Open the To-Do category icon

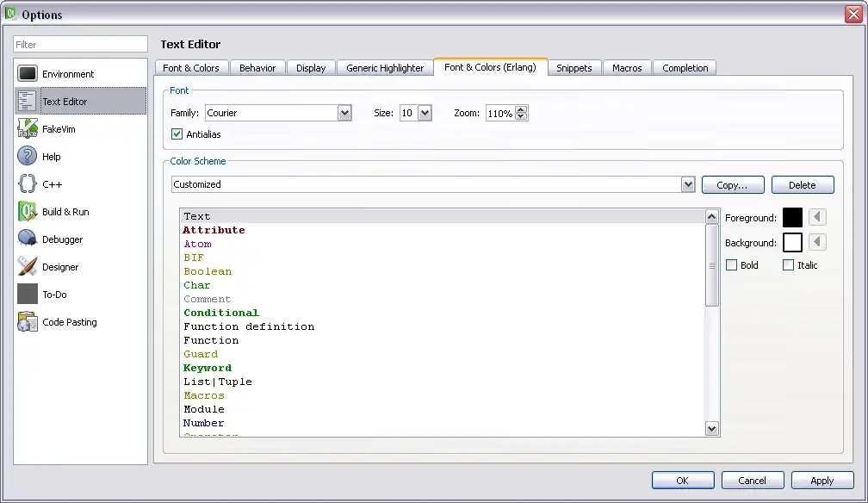(28, 295)
